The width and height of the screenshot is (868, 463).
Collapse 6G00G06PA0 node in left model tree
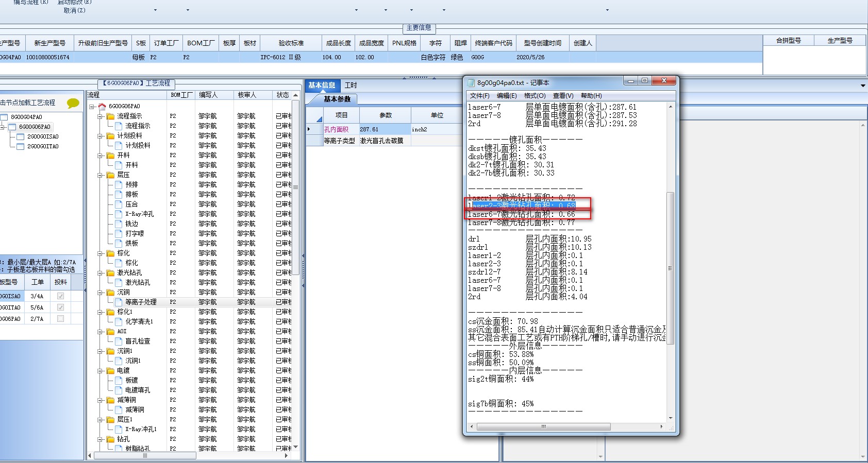[3, 127]
